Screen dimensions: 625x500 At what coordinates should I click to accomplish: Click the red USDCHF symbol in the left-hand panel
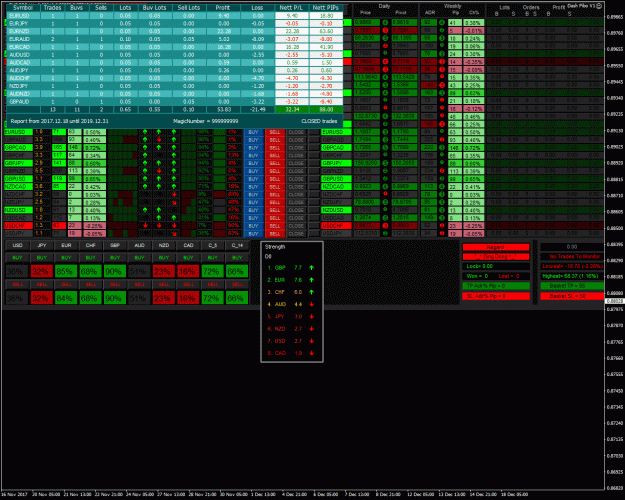(x=18, y=225)
